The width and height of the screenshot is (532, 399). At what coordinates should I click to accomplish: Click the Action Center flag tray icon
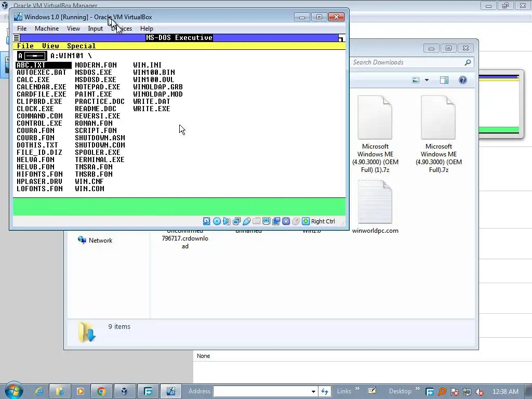(x=454, y=392)
